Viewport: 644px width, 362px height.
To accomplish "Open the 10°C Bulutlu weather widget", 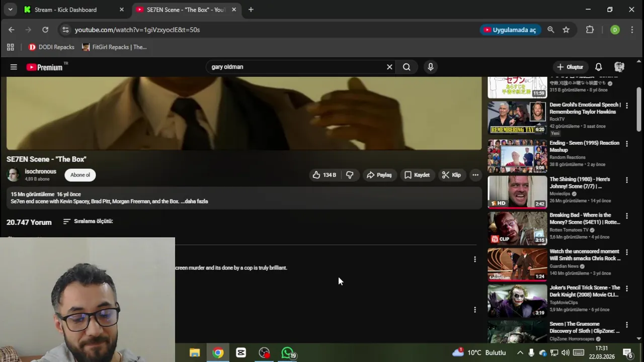I will [479, 353].
